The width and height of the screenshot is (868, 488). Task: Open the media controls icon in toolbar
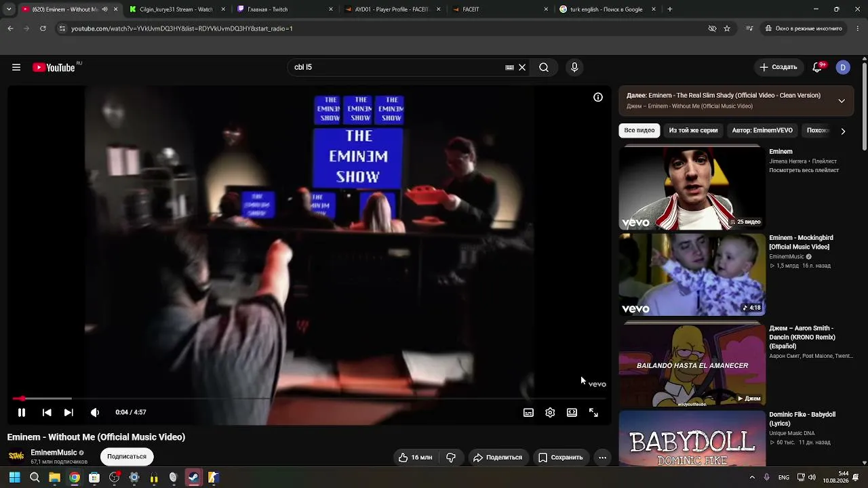pyautogui.click(x=749, y=28)
